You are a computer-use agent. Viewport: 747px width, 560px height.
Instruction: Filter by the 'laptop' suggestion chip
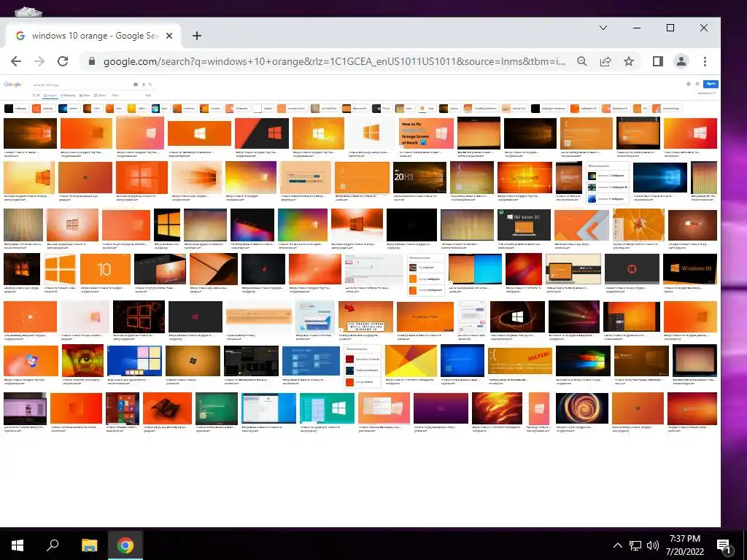[x=264, y=109]
